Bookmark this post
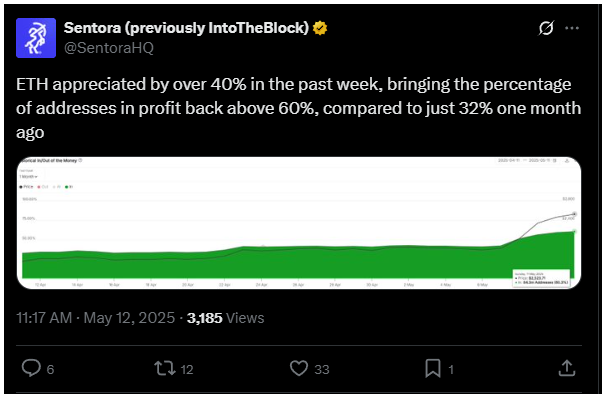The height and width of the screenshot is (398, 606). click(x=433, y=368)
